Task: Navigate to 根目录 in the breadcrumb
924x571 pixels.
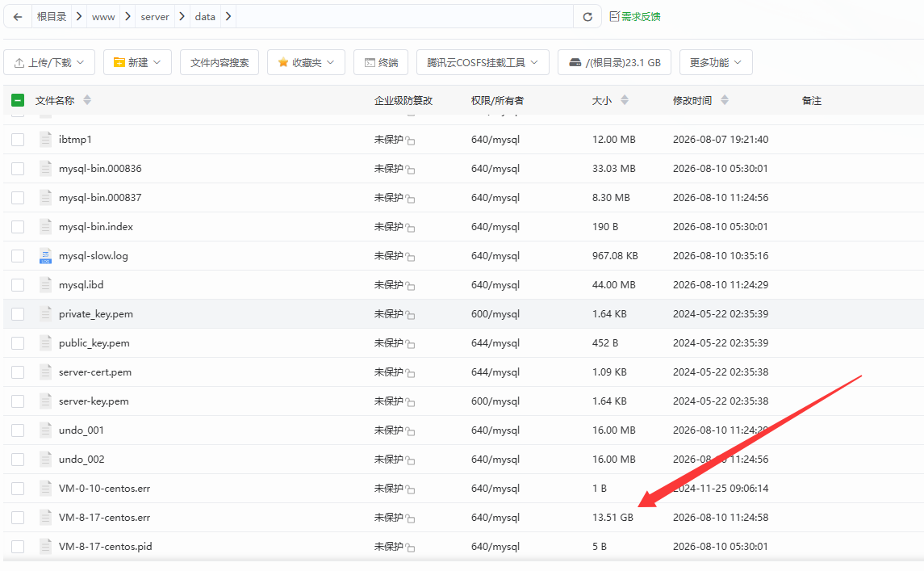Action: (52, 16)
